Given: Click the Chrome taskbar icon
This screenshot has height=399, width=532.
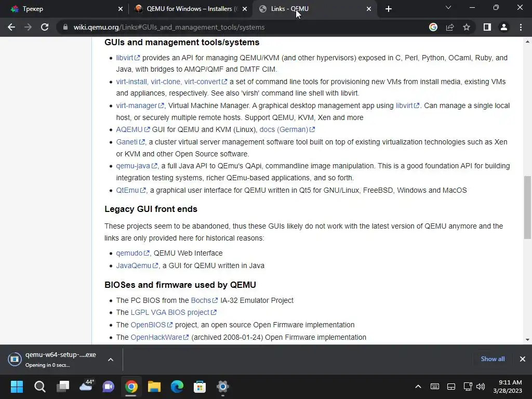Looking at the screenshot, I should pyautogui.click(x=131, y=387).
